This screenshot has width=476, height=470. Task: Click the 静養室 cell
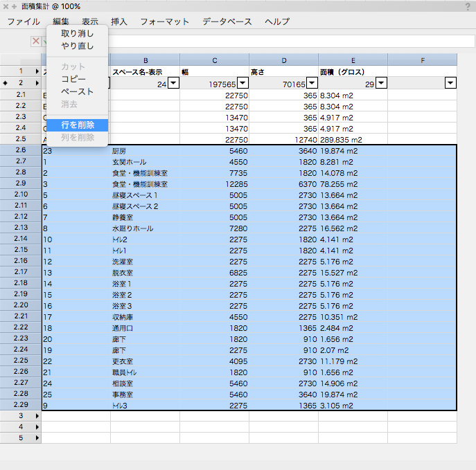click(x=145, y=217)
